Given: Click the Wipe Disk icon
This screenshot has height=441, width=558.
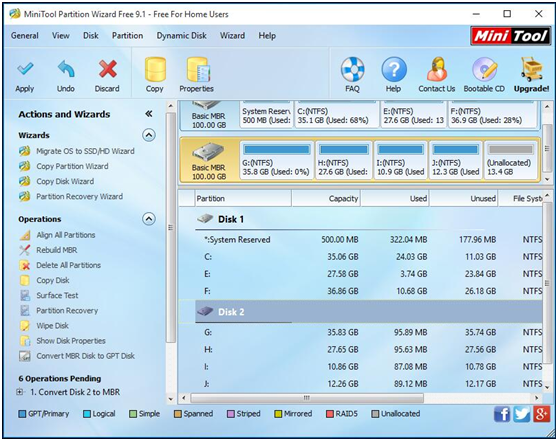Looking at the screenshot, I should [x=25, y=326].
